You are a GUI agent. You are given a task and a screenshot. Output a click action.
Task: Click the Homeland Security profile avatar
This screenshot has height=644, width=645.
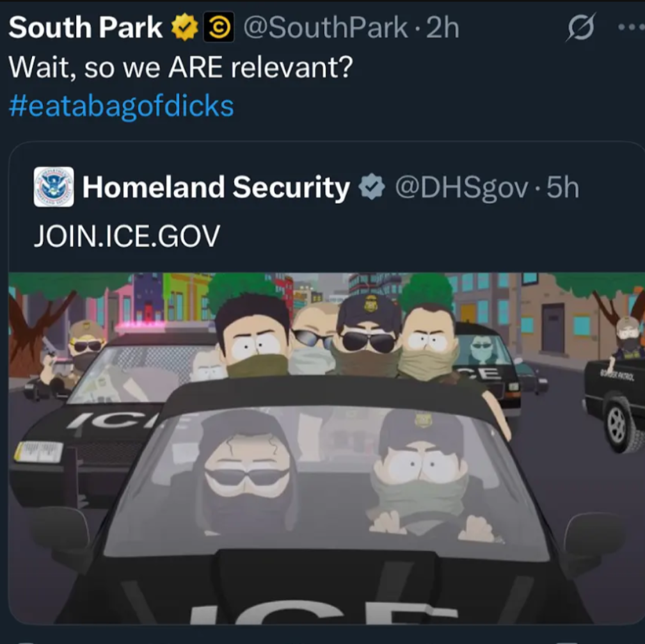pos(54,187)
